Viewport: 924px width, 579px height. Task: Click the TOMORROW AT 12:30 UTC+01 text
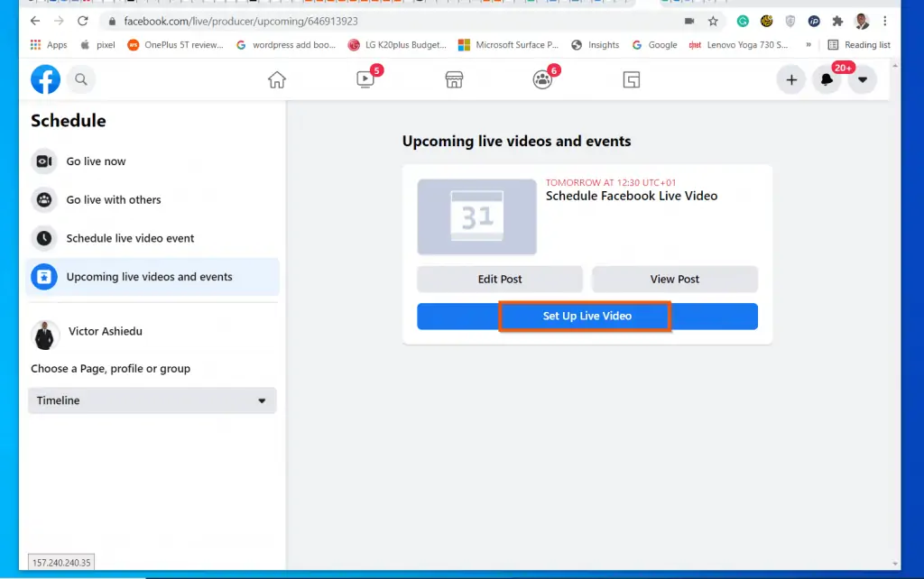[x=611, y=182]
